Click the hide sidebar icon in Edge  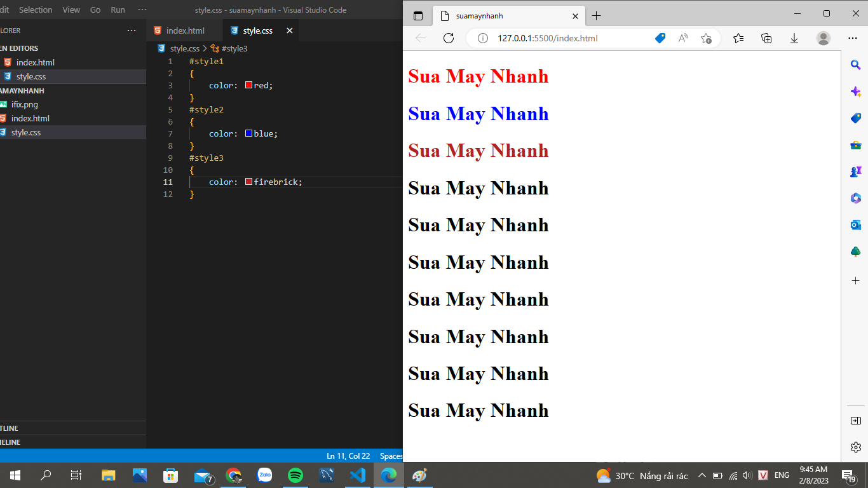[855, 421]
